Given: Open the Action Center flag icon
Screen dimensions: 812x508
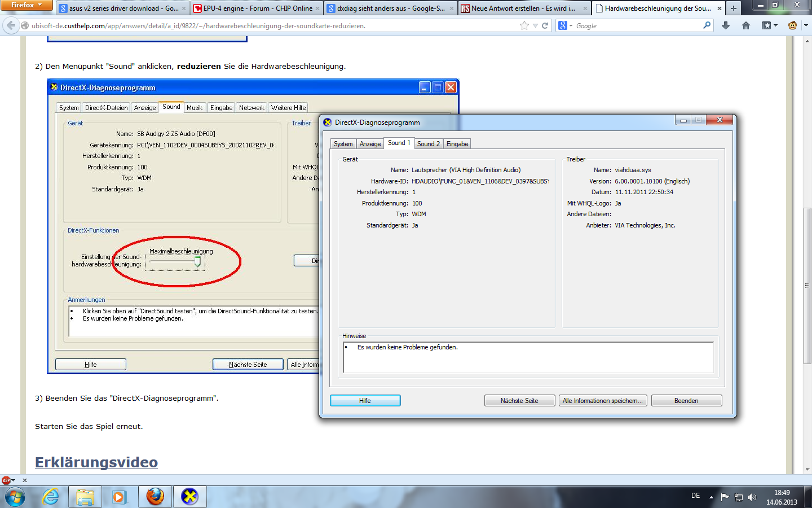Looking at the screenshot, I should coord(725,497).
